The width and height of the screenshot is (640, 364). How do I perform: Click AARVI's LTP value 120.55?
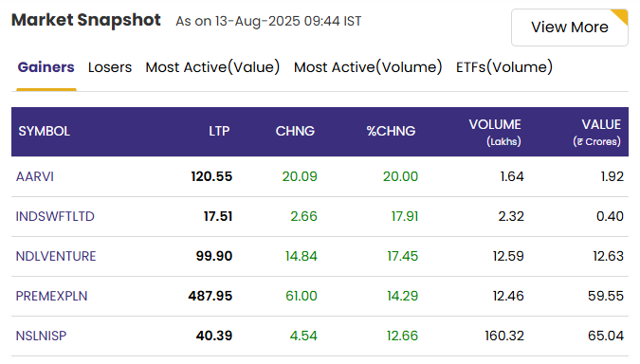pyautogui.click(x=211, y=176)
